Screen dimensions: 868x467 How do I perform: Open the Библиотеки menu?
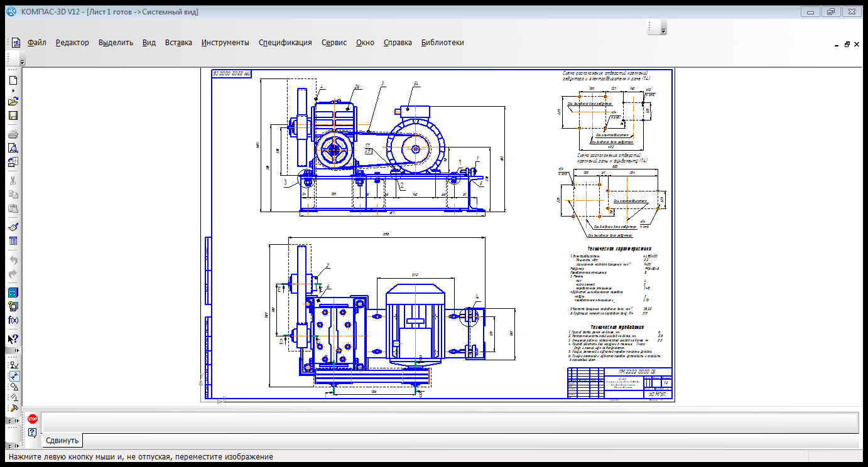(443, 43)
